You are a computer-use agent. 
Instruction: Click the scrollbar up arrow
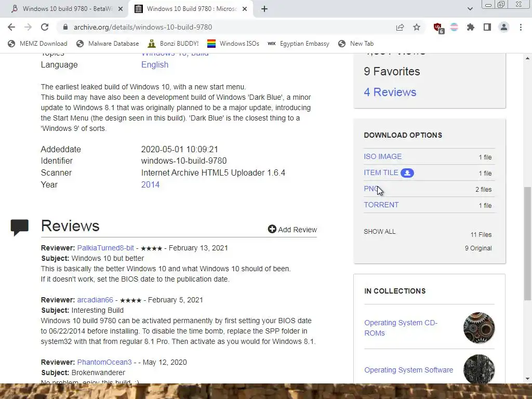[527, 58]
